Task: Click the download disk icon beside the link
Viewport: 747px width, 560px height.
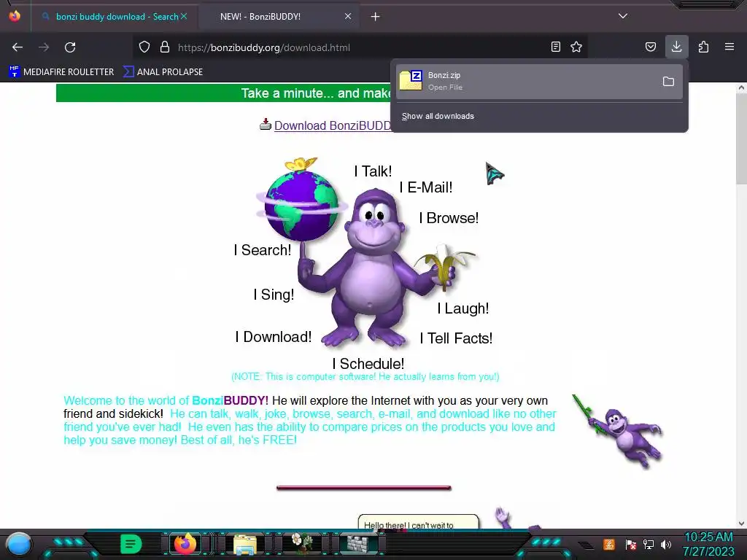Action: click(266, 125)
